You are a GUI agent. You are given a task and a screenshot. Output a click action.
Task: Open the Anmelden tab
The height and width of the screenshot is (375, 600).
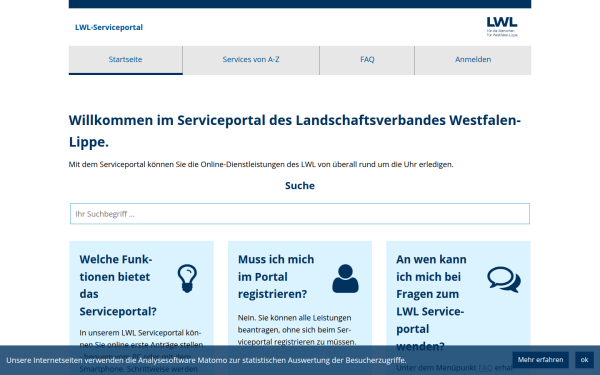473,60
